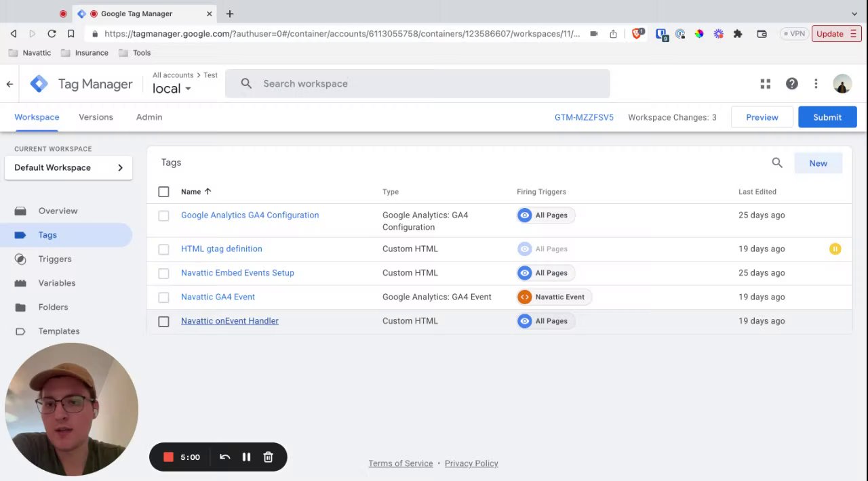Switch to the Versions tab

point(96,117)
